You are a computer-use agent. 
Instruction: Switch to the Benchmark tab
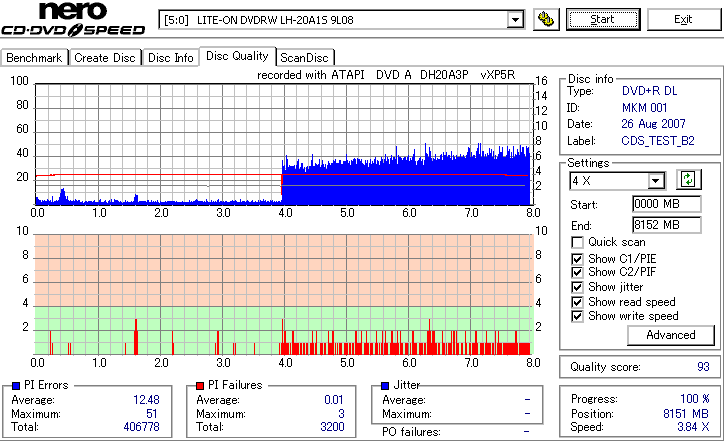tap(34, 58)
